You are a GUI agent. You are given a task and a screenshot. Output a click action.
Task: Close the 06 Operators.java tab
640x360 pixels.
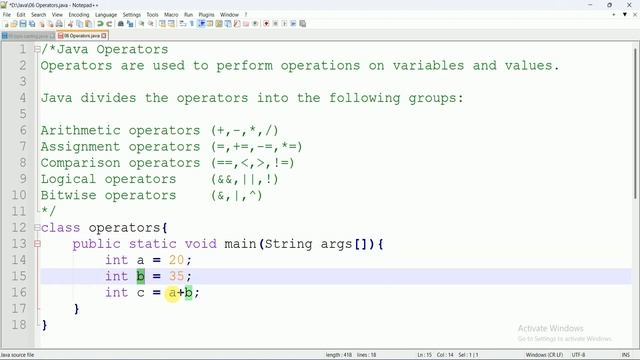point(104,36)
